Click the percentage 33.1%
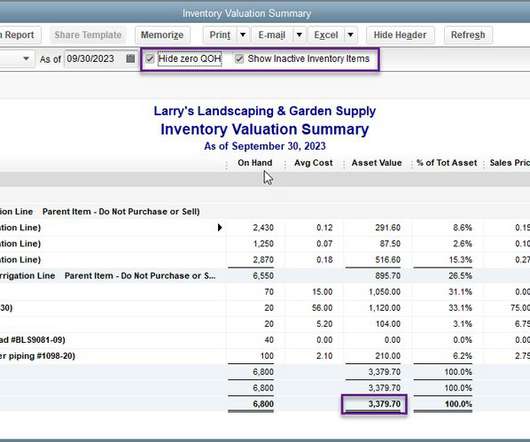This screenshot has height=442, width=530. click(460, 308)
